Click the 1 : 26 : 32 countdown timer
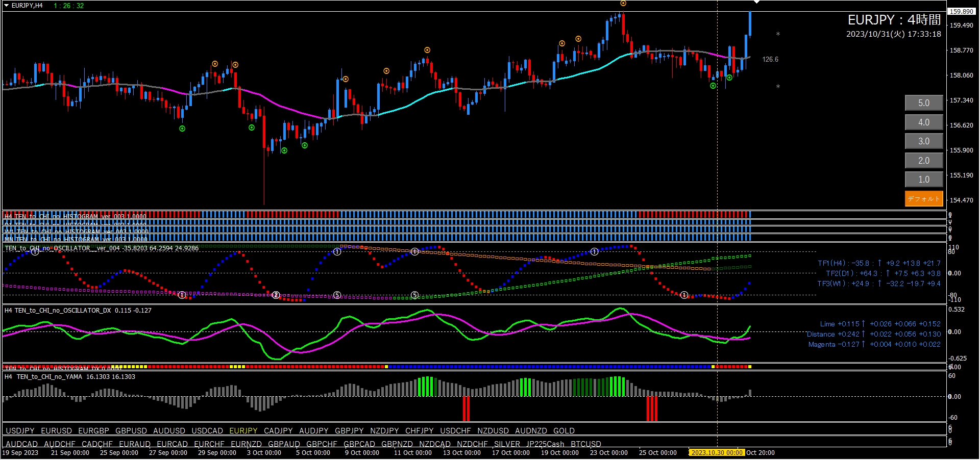The width and height of the screenshot is (980, 460). pos(68,6)
